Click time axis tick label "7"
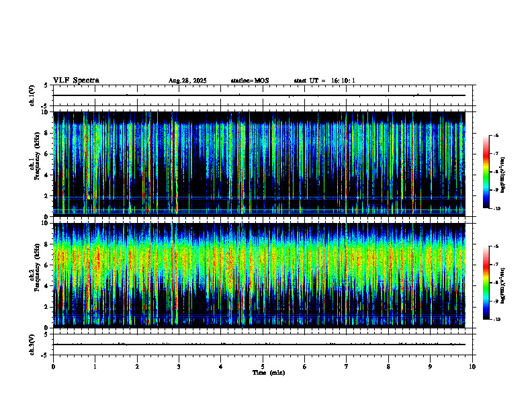 (x=347, y=367)
